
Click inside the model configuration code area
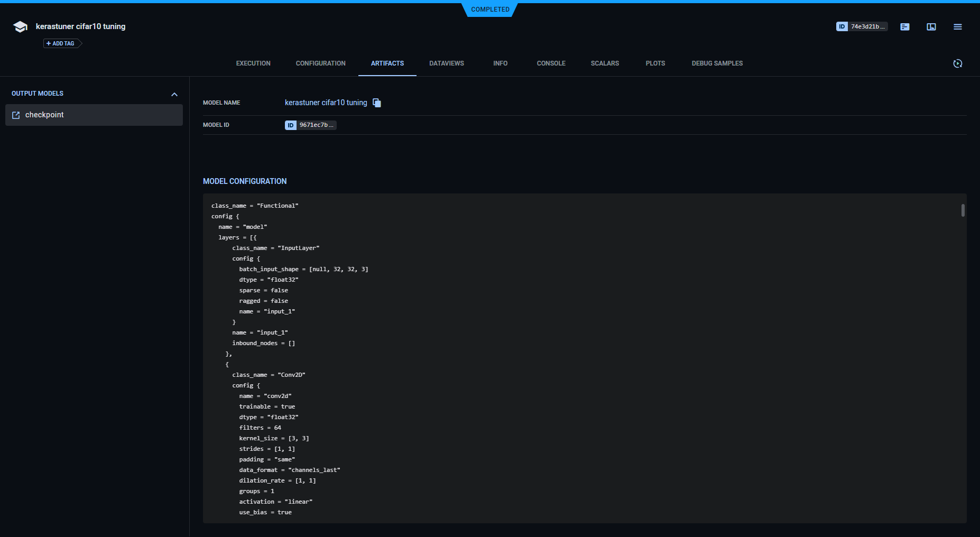click(x=529, y=359)
